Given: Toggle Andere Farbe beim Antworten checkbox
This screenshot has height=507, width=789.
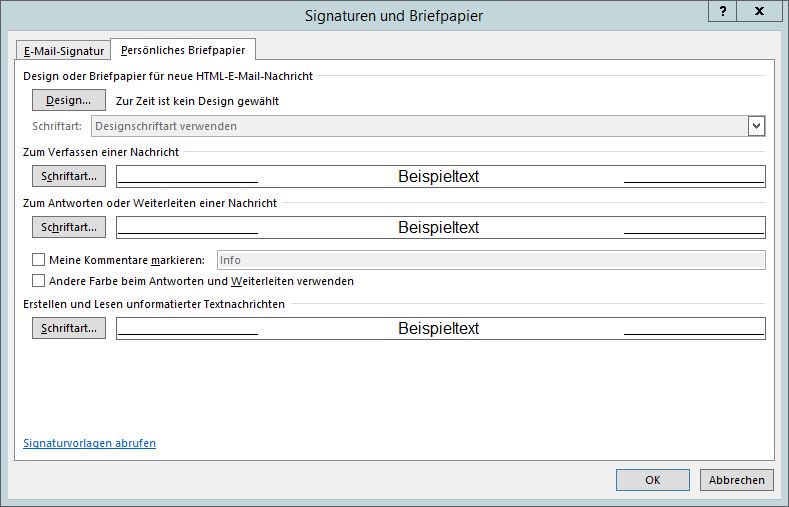Looking at the screenshot, I should click(x=39, y=281).
